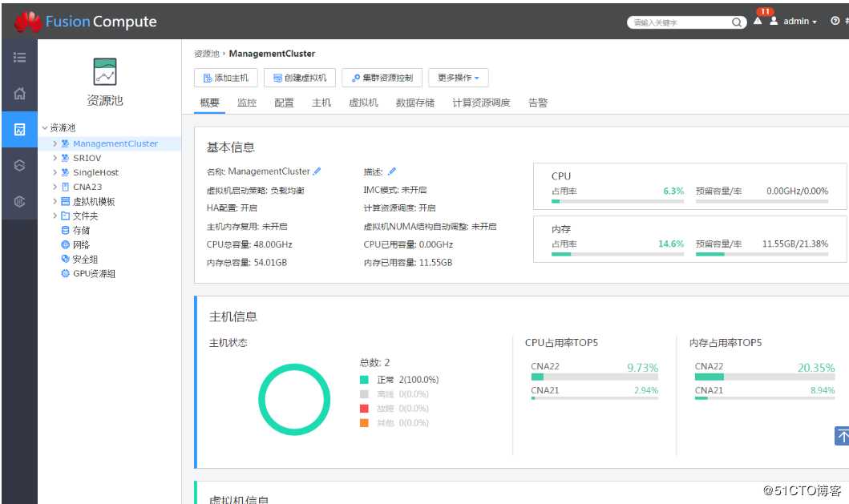This screenshot has width=849, height=504.
Task: Open the alarm bell notifications
Action: (x=758, y=21)
